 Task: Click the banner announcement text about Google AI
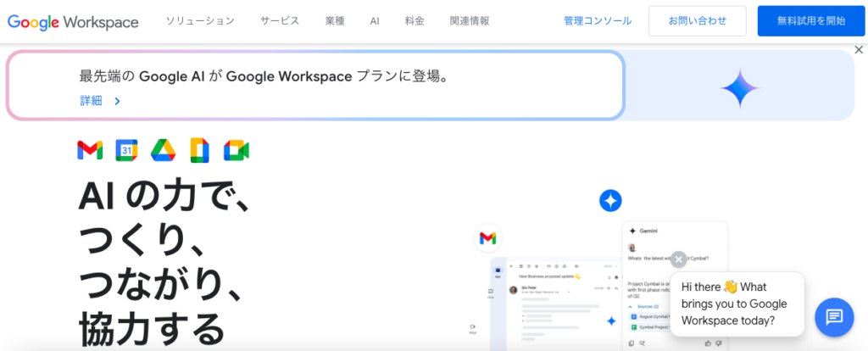point(264,76)
